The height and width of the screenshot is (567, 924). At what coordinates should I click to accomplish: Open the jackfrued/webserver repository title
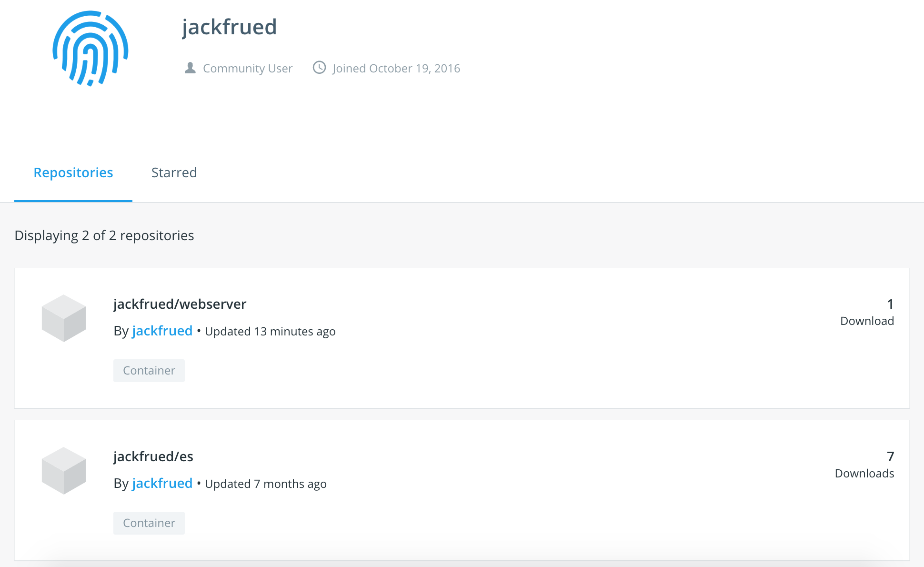coord(180,304)
